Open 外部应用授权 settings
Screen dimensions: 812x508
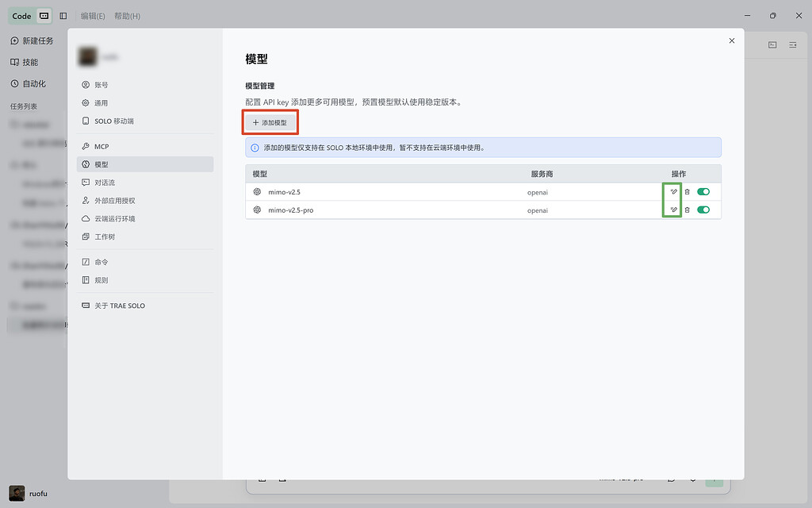[x=145, y=201]
